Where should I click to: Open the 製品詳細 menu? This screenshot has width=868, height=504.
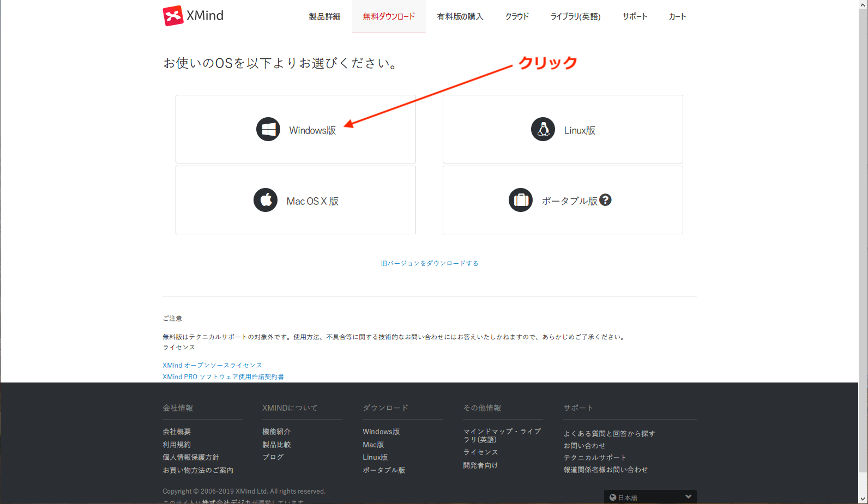324,17
